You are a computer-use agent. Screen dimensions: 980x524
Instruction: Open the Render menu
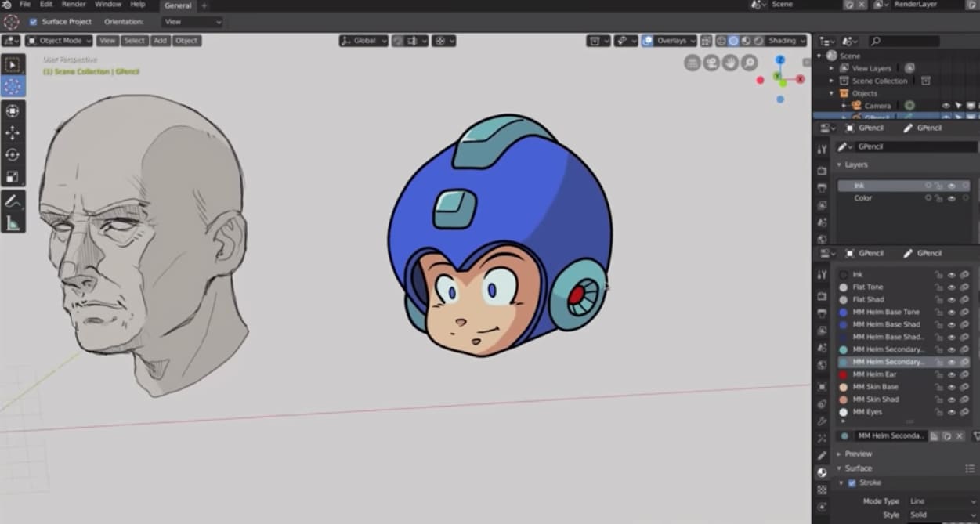74,5
